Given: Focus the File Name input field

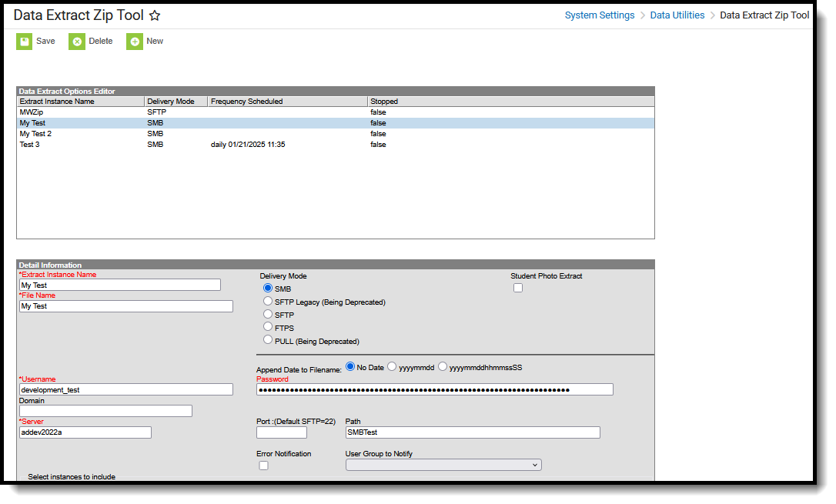Looking at the screenshot, I should point(125,306).
